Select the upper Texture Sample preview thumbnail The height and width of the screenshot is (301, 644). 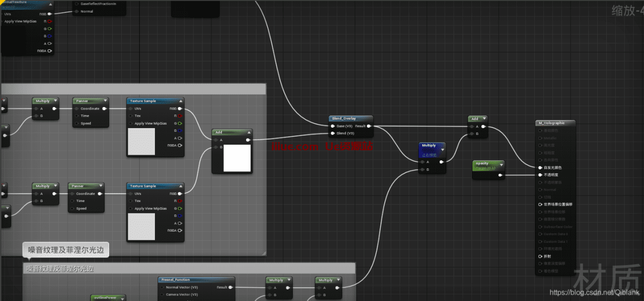[141, 141]
